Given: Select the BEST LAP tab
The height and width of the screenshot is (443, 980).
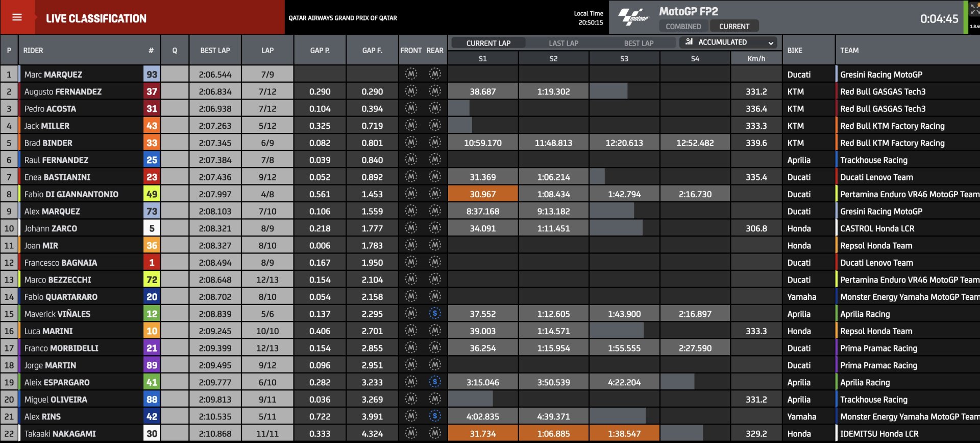Looking at the screenshot, I should point(639,43).
